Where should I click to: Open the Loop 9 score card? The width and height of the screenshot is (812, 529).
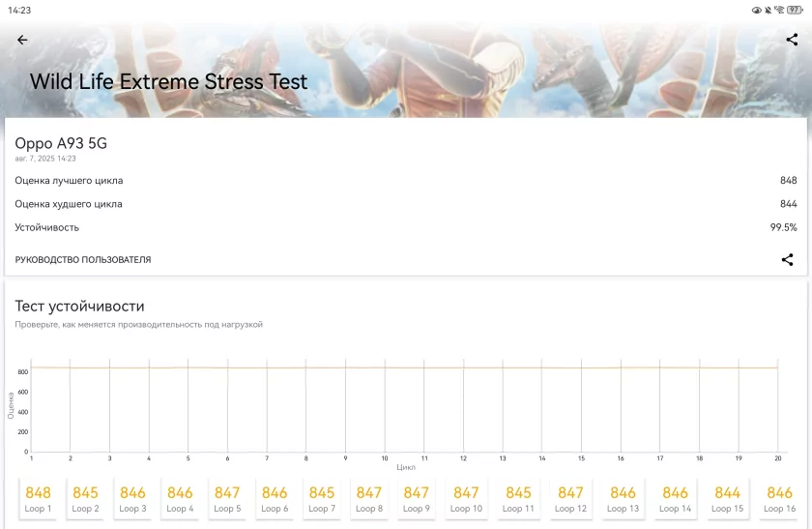click(417, 498)
